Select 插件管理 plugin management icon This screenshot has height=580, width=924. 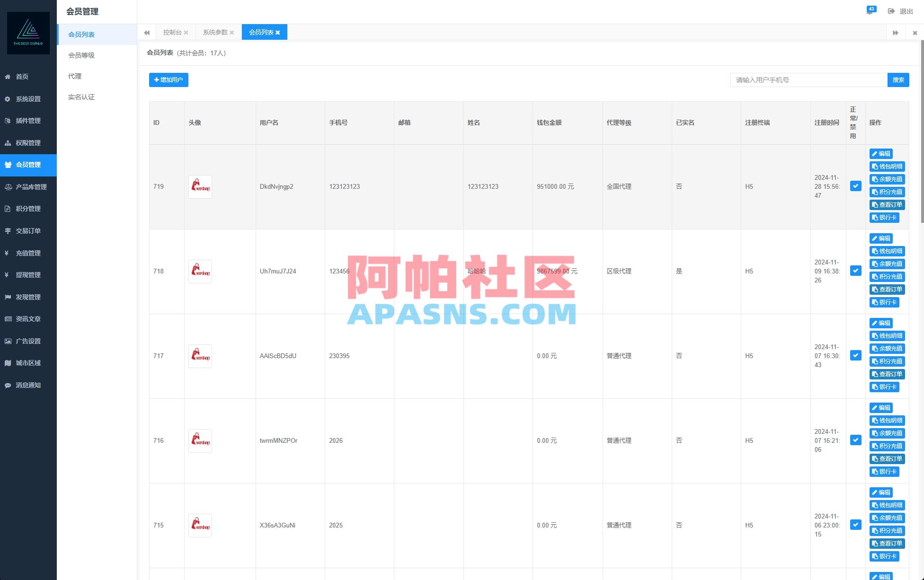[x=26, y=121]
